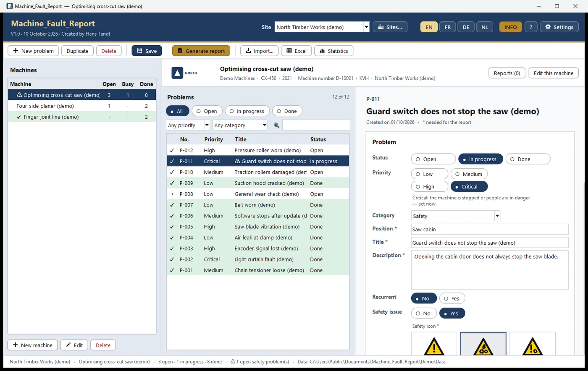
Task: Click the Generate report document button
Action: pyautogui.click(x=201, y=51)
